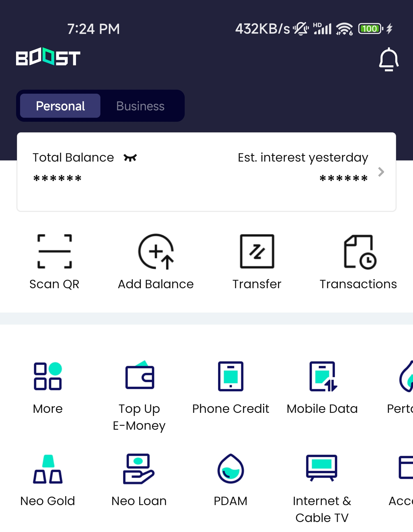The width and height of the screenshot is (413, 532).
Task: Open Phone Credit purchase
Action: [x=231, y=376]
